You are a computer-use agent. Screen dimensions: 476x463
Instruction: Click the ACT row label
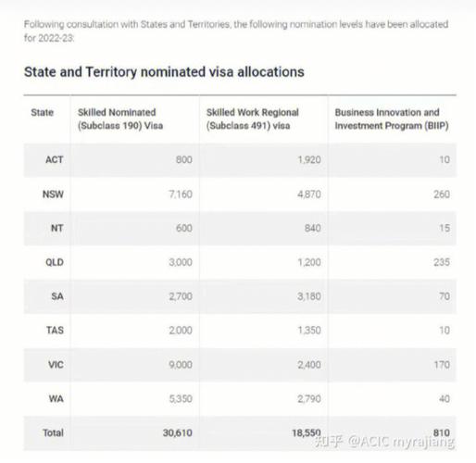55,160
